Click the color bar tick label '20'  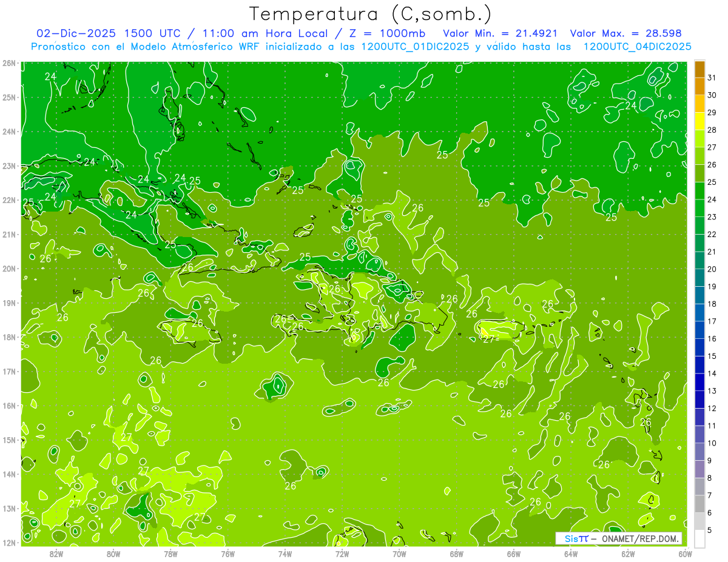point(712,269)
